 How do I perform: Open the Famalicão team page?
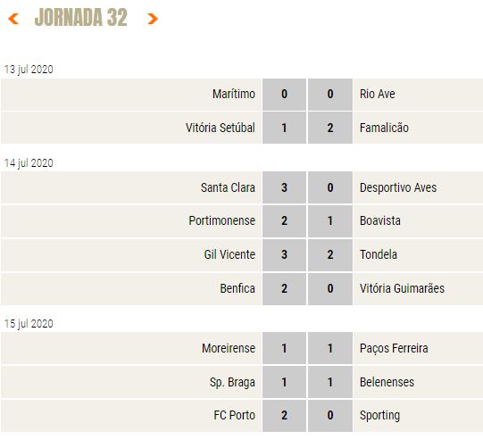coord(384,128)
